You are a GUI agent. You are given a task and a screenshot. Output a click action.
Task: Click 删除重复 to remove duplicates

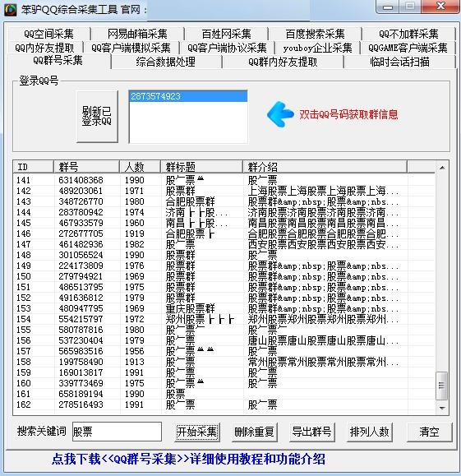[x=254, y=432]
